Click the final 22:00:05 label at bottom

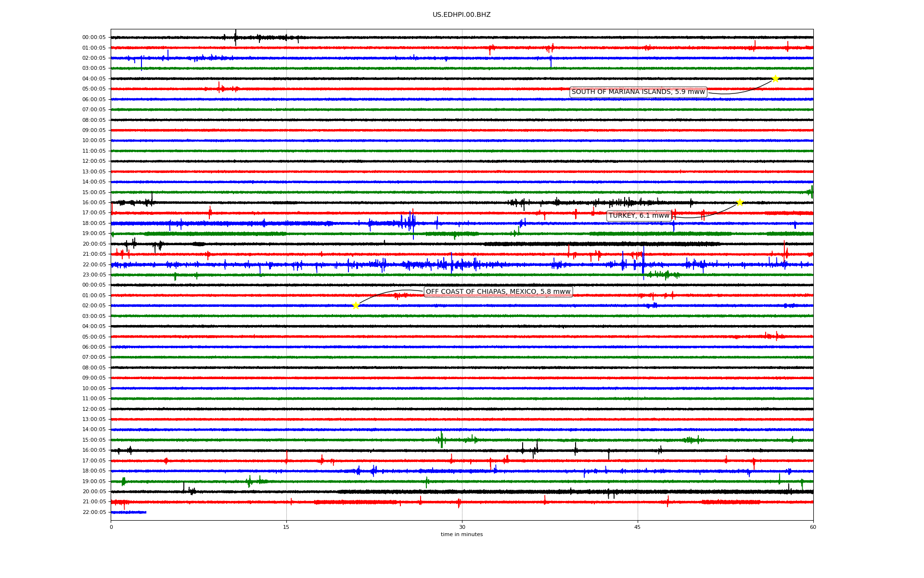coord(94,512)
